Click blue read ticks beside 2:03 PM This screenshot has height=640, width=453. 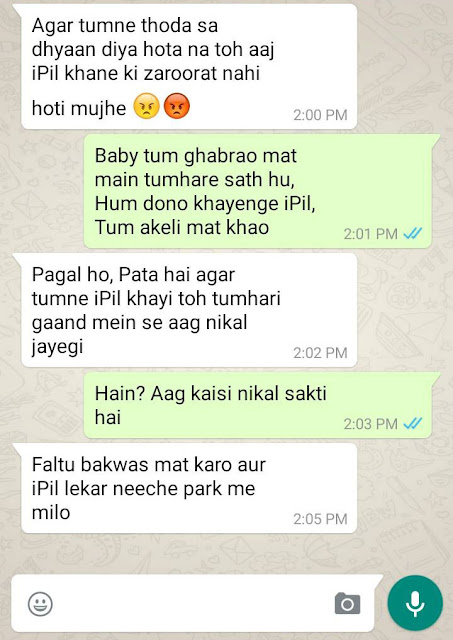coord(413,423)
